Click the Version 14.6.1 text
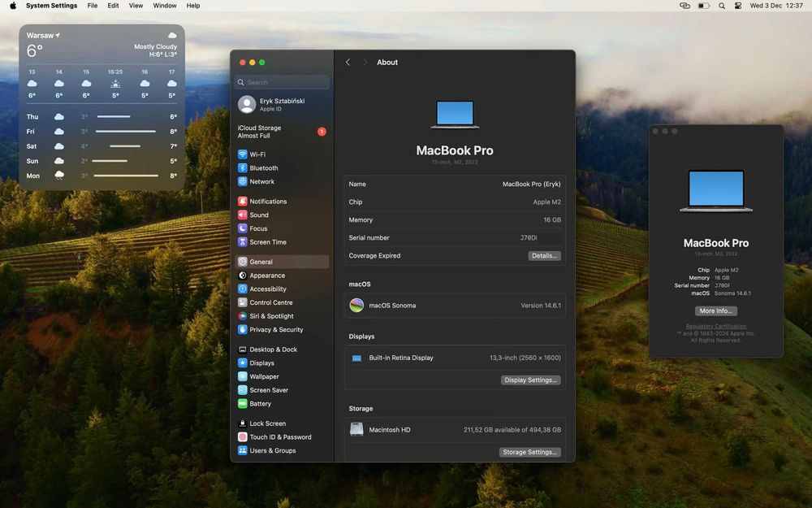 coord(541,306)
